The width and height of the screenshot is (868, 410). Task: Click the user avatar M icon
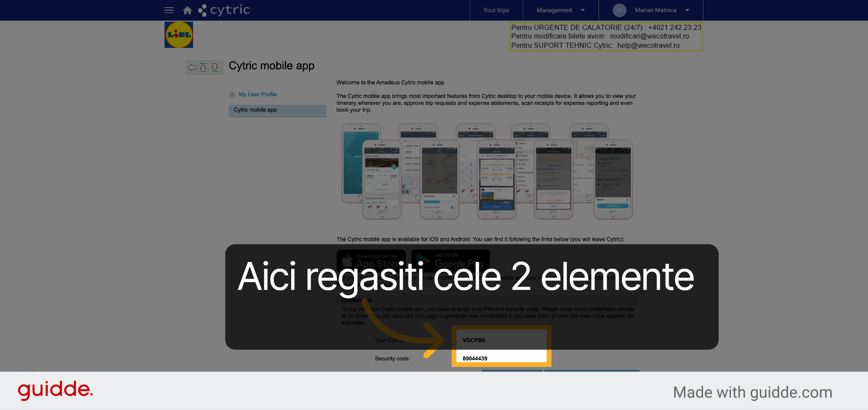coord(619,10)
